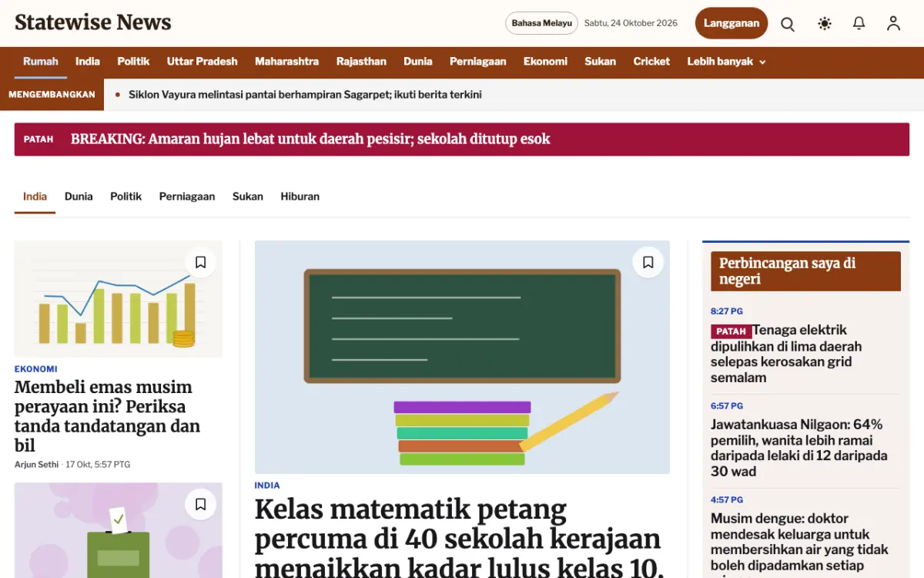Open Politik in the main navigation

tap(133, 62)
